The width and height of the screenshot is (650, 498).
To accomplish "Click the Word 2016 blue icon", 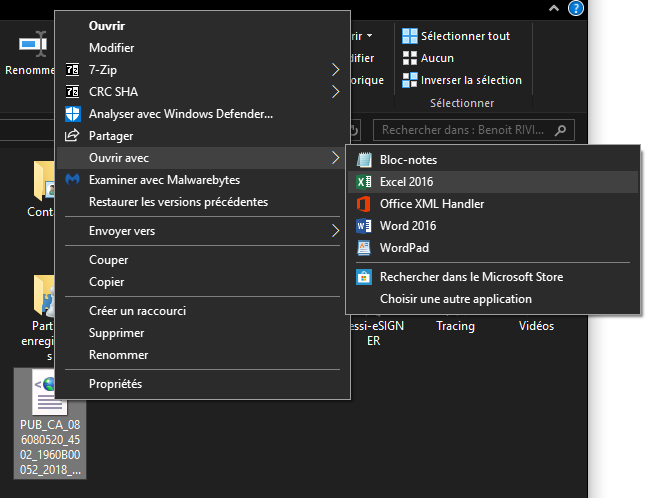I will pos(364,226).
